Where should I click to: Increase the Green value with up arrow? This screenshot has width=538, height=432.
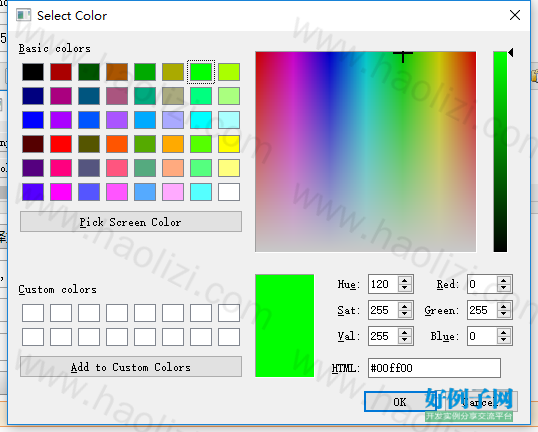504,306
